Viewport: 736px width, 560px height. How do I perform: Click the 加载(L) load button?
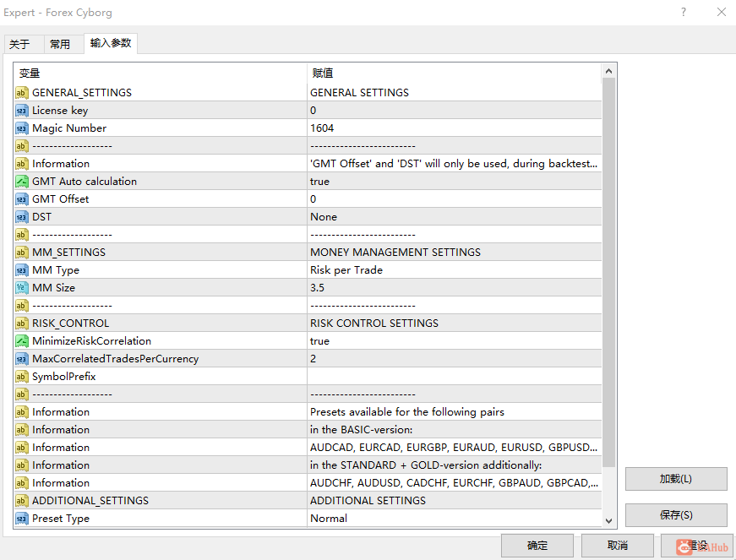coord(676,479)
